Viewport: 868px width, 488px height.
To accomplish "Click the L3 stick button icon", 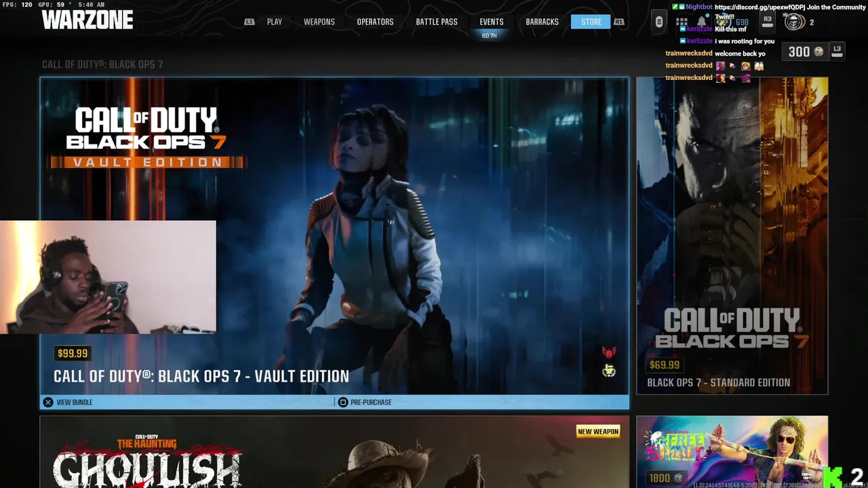I will (837, 52).
